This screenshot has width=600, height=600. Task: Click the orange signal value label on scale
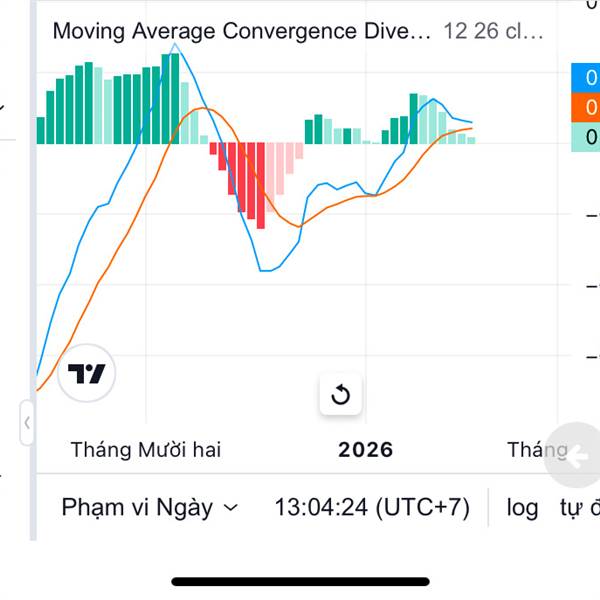coord(586,108)
